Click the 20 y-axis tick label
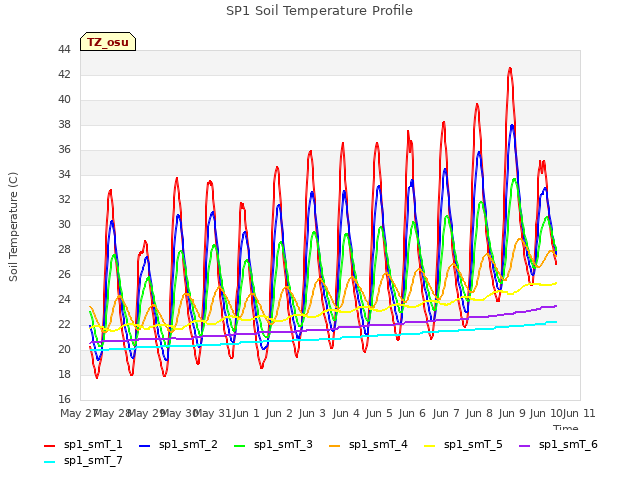640x480 pixels. pyautogui.click(x=64, y=349)
